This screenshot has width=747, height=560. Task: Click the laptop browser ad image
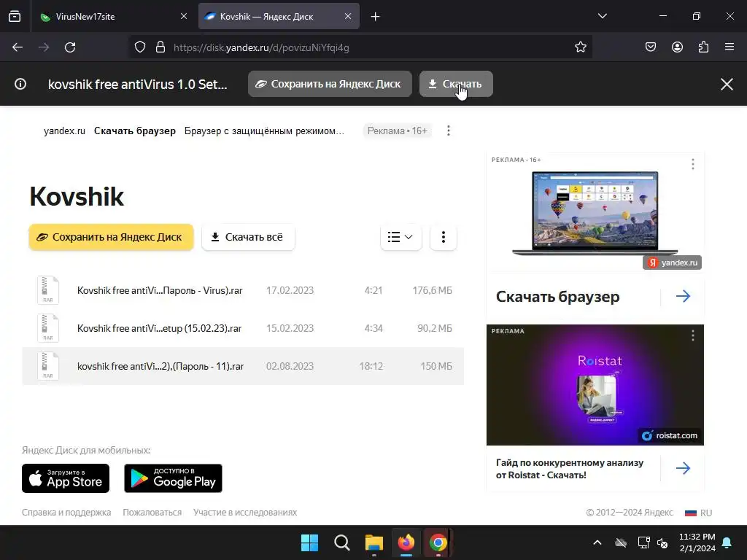click(595, 214)
